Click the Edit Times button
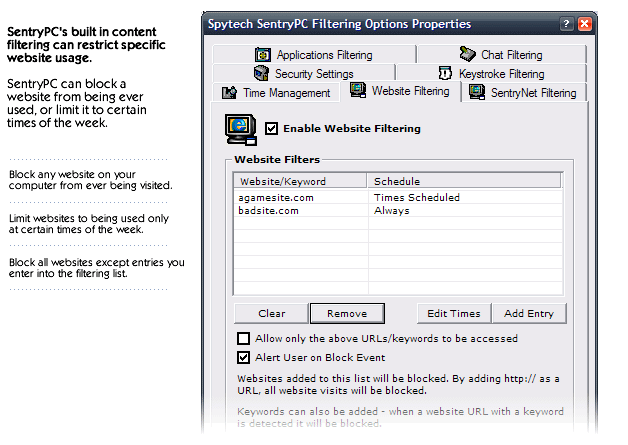The image size is (628, 445). coord(454,313)
